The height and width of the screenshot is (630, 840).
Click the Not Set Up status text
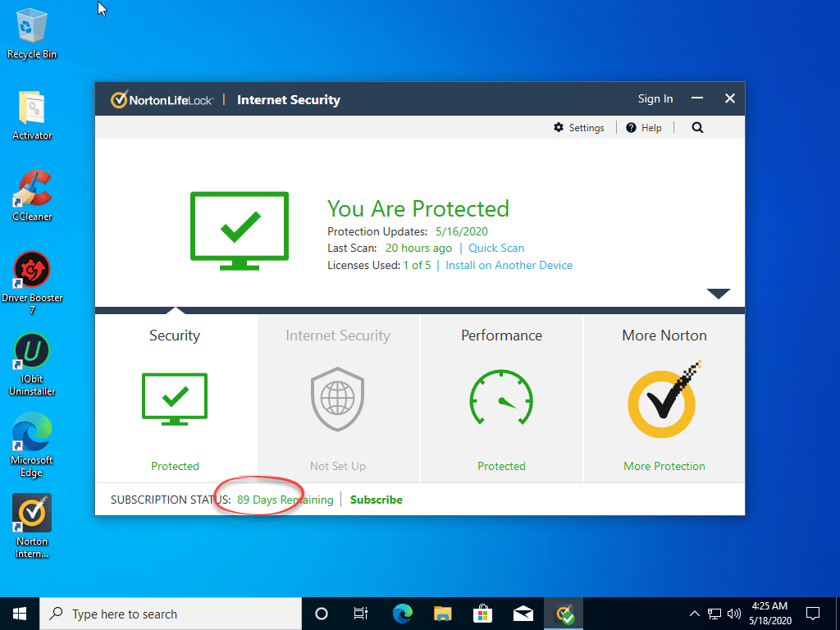coord(337,466)
